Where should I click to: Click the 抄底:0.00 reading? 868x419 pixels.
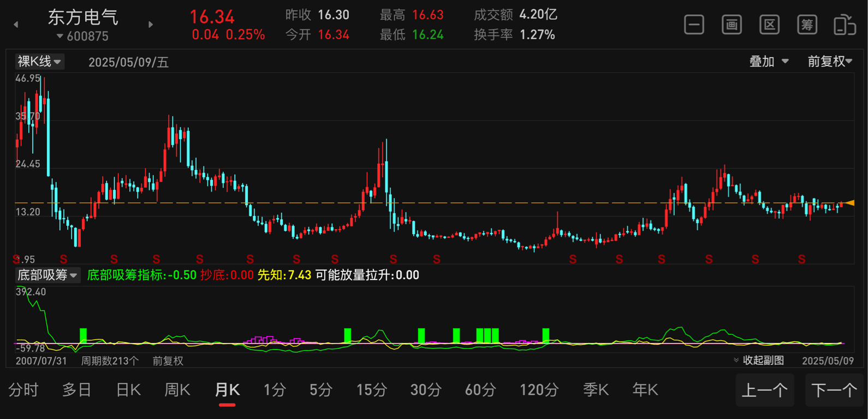tap(227, 275)
